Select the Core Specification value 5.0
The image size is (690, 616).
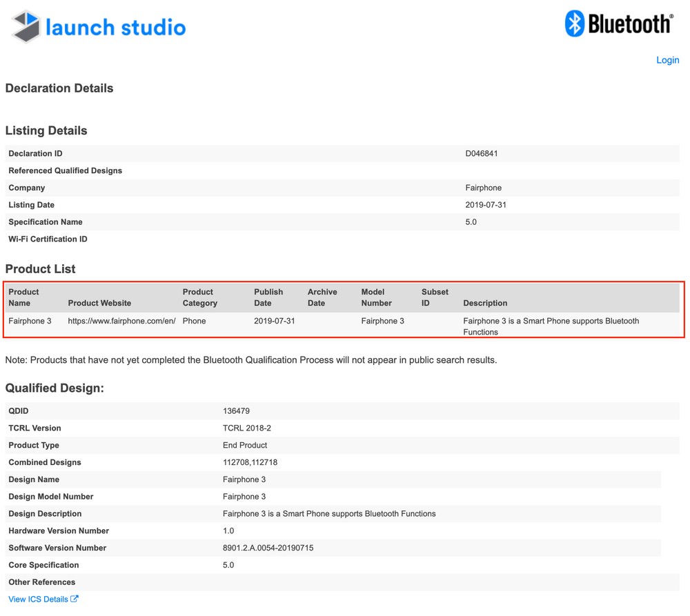[x=228, y=566]
